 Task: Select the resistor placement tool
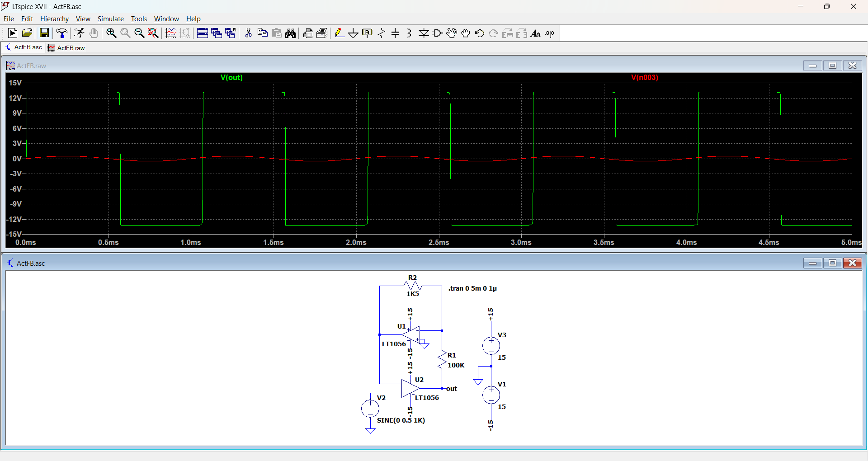(382, 33)
